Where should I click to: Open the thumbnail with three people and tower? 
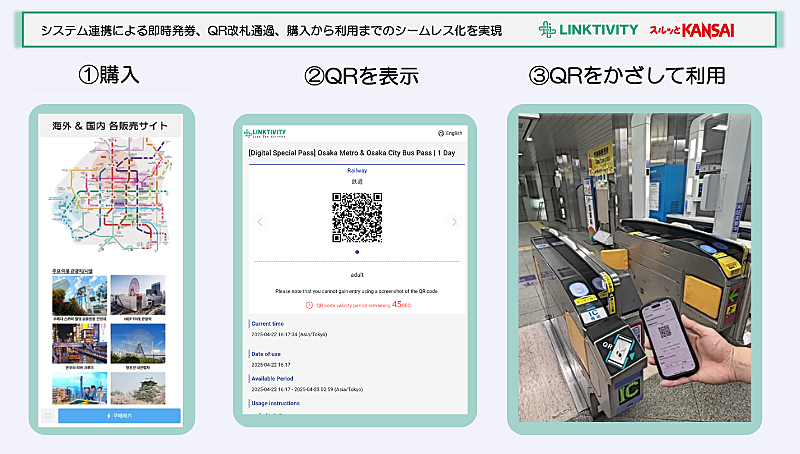80,388
